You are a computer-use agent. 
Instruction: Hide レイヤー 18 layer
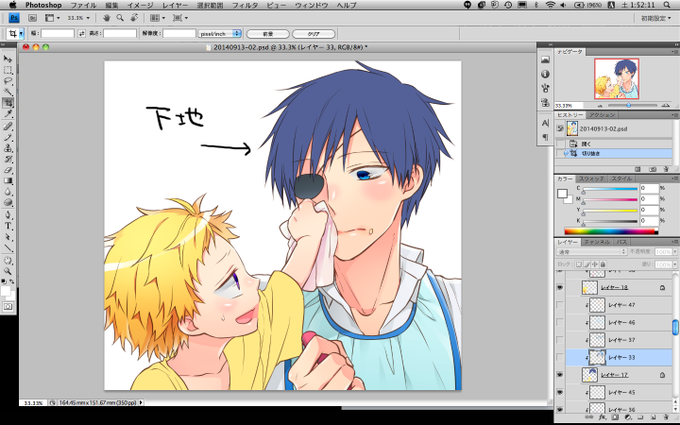pos(560,288)
